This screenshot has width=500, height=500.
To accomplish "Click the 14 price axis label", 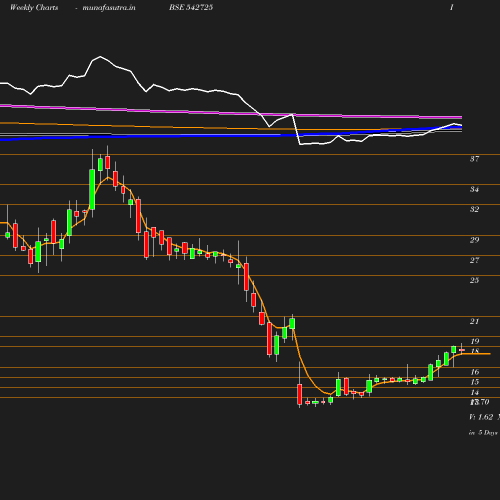I will pyautogui.click(x=475, y=392).
